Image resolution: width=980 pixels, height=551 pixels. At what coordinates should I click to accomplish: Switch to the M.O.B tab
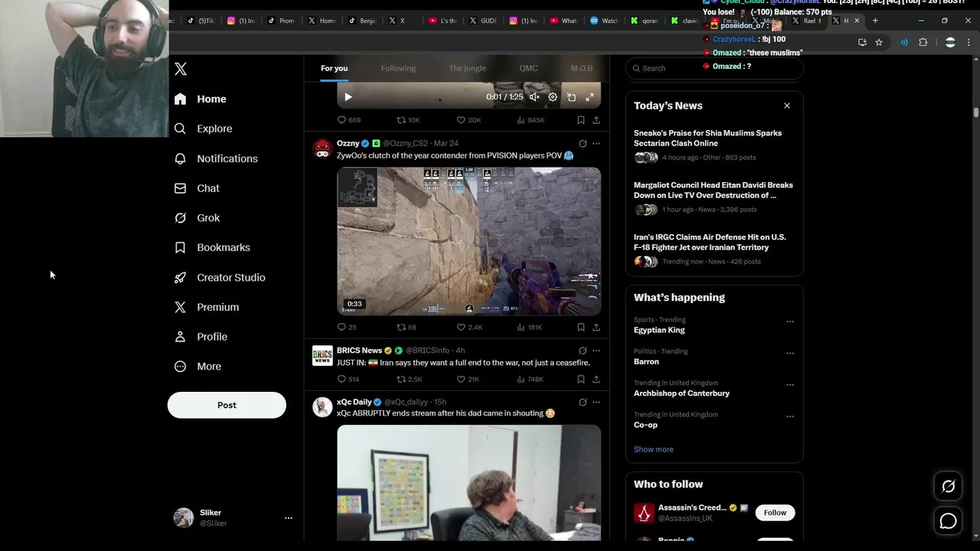[x=582, y=68]
